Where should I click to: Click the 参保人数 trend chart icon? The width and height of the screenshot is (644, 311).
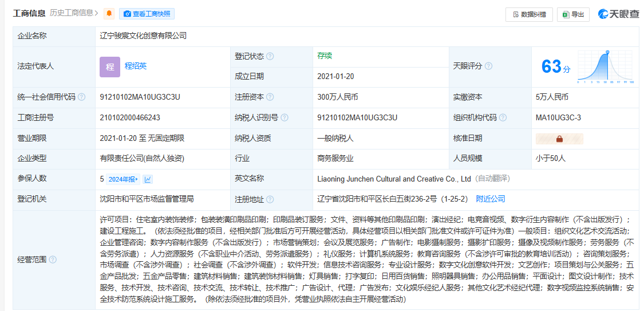tap(148, 179)
